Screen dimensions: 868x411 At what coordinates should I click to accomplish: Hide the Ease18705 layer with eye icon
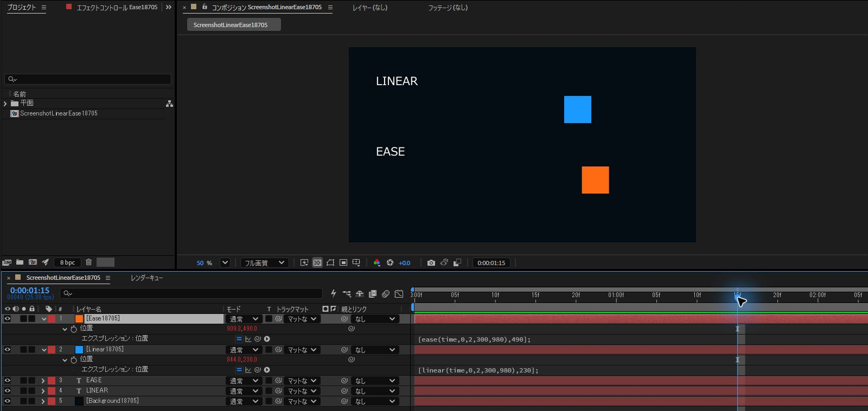8,319
